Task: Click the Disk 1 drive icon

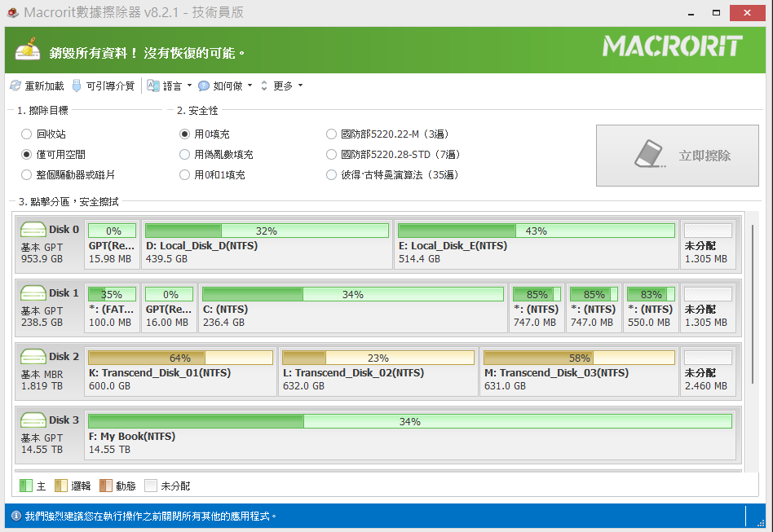Action: (33, 293)
